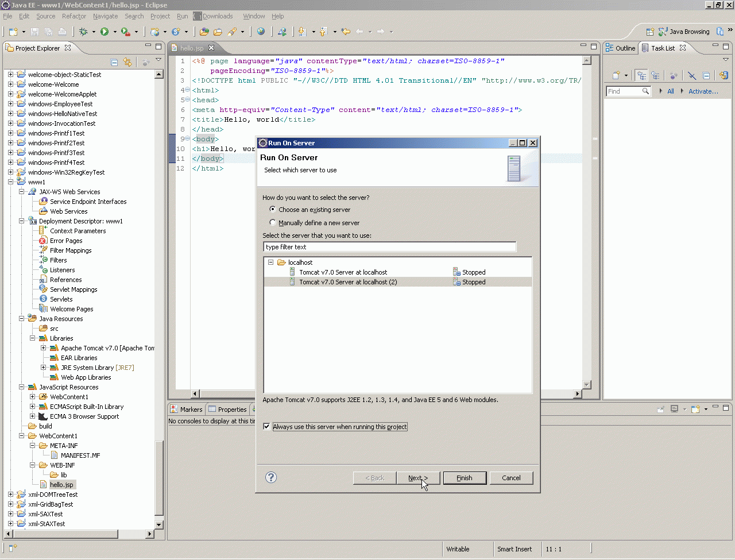Click Collapse All in Project Explorer

click(114, 63)
